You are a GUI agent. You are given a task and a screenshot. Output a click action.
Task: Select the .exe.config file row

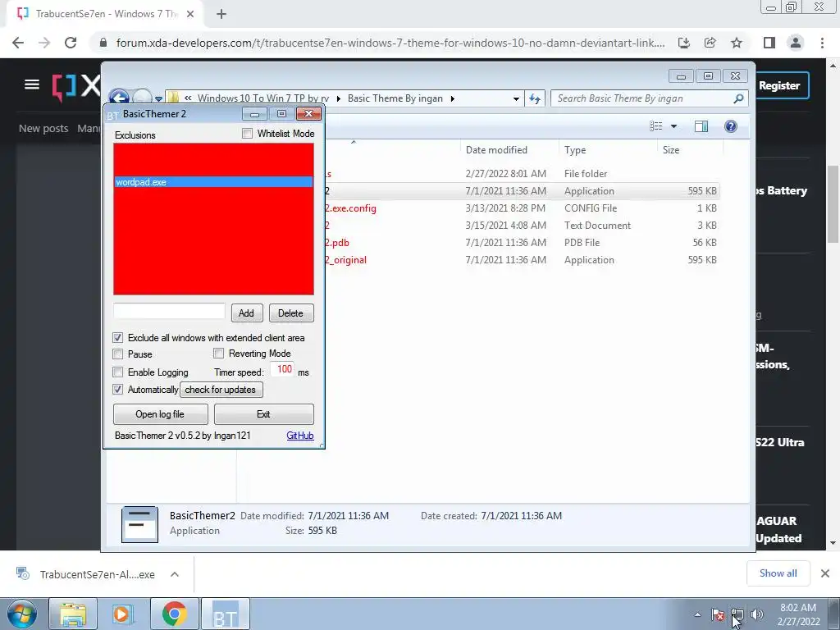pyautogui.click(x=523, y=208)
